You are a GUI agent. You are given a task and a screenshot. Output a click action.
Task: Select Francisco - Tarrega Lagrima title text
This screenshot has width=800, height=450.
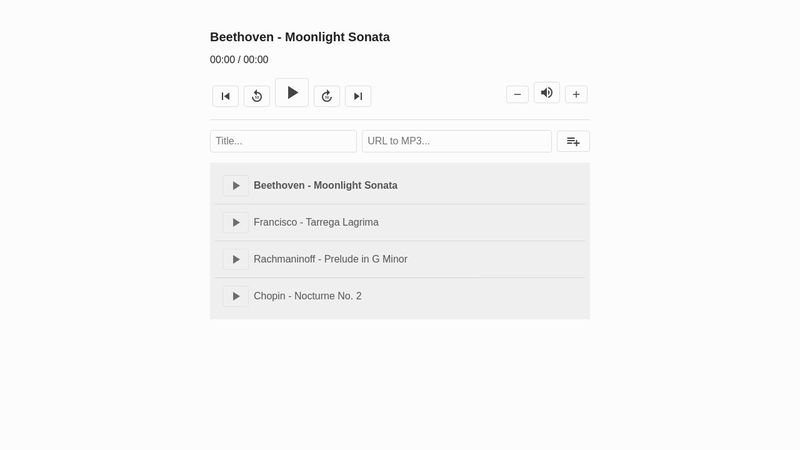(x=316, y=222)
